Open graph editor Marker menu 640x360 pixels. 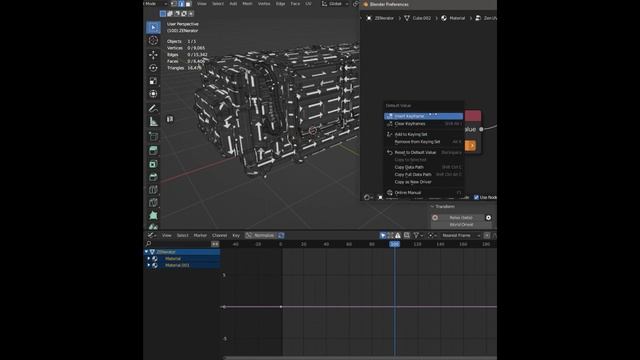click(x=200, y=236)
